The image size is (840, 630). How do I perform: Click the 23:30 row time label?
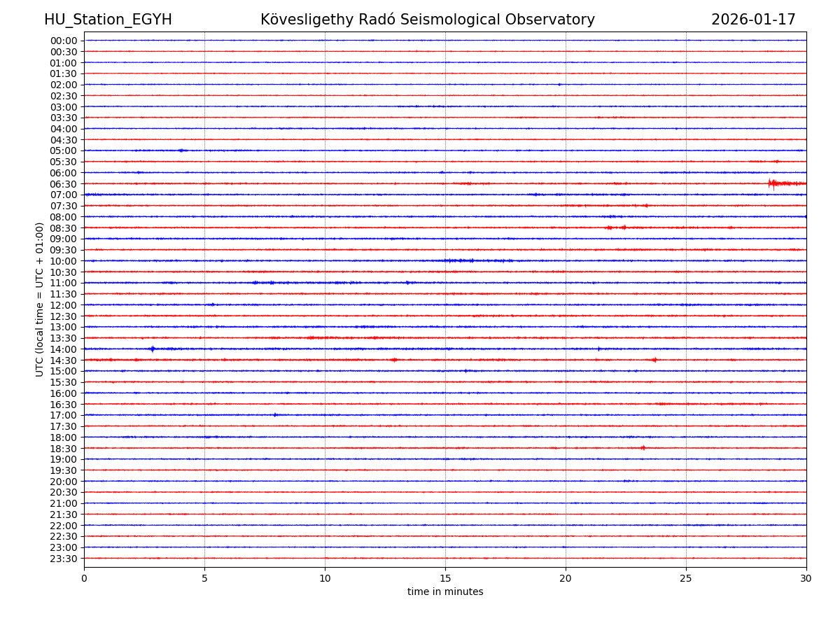coord(63,559)
